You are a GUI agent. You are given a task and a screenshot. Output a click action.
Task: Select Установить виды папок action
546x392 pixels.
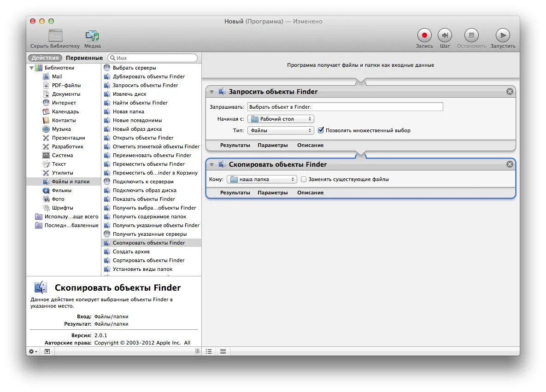(x=142, y=269)
